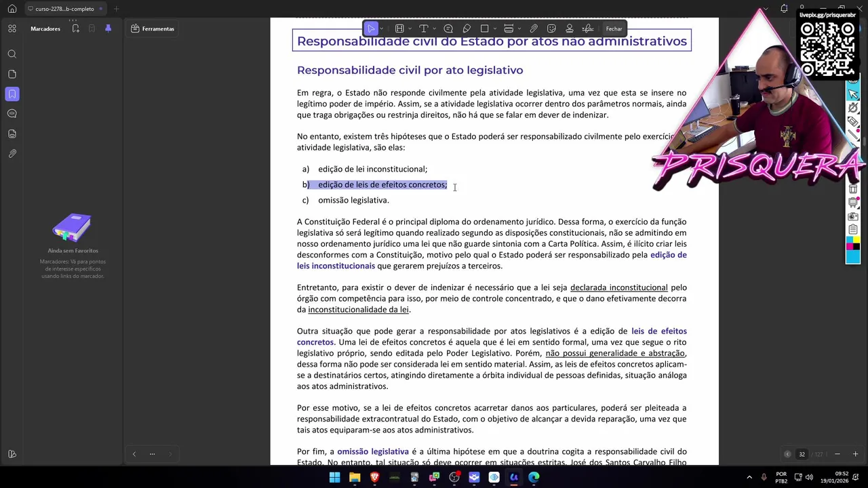Open the comments sidebar panel
Screen dimensions: 868x488
click(12, 114)
